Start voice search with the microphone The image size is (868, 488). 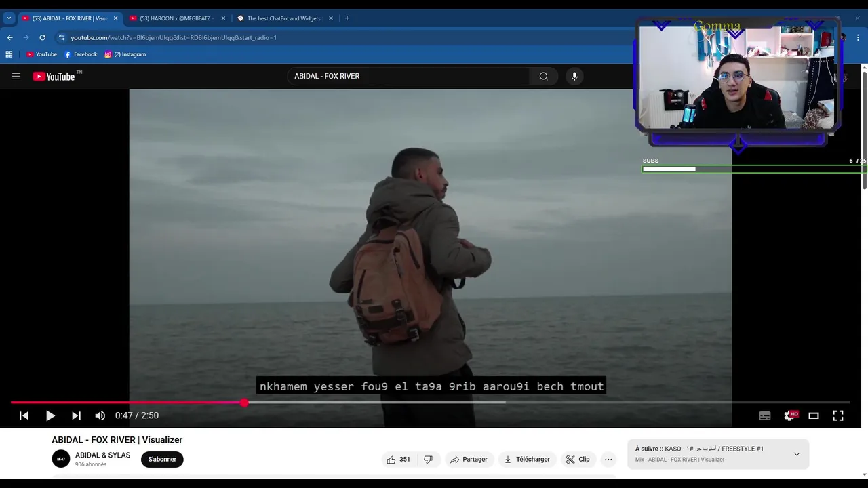point(574,77)
